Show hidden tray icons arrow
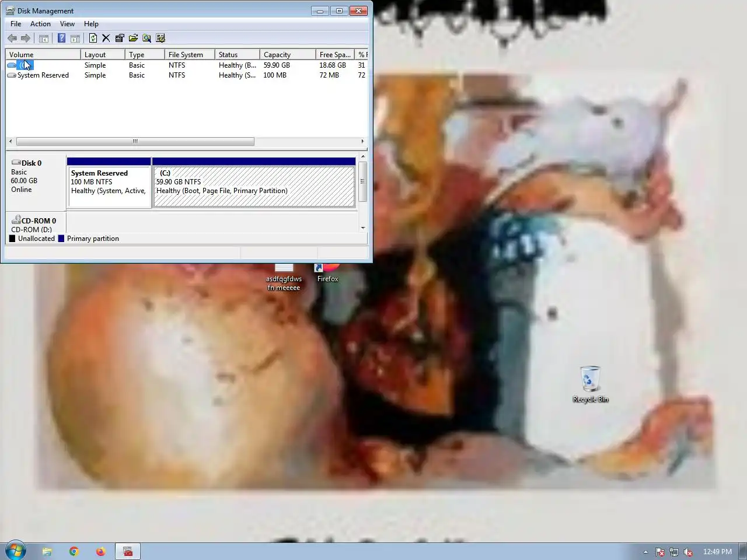Screen dimensions: 747x560 pyautogui.click(x=645, y=552)
